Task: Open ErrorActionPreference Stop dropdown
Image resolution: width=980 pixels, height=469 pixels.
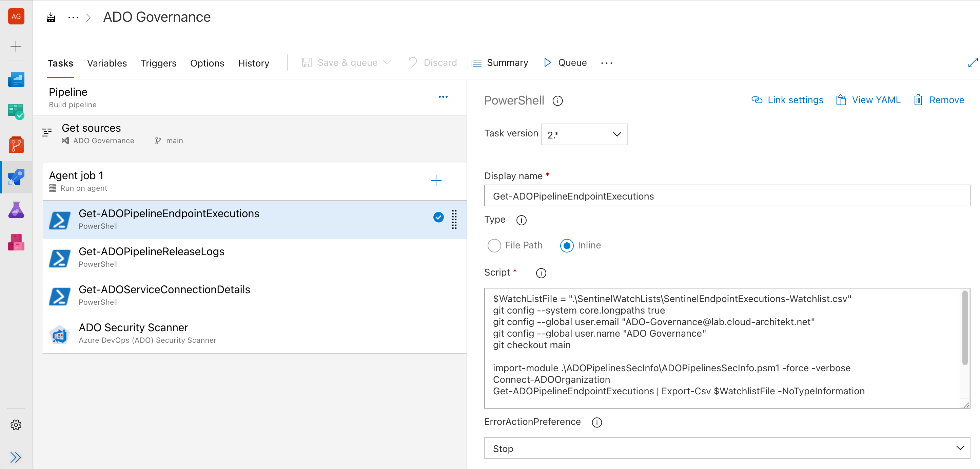Action: 727,448
